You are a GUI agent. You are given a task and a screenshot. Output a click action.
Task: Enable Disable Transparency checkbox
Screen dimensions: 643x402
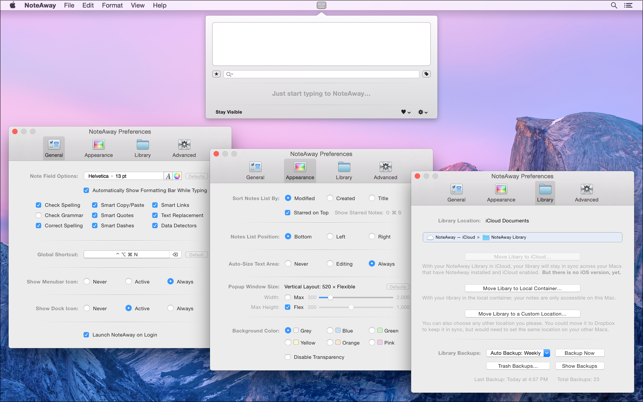click(x=287, y=357)
